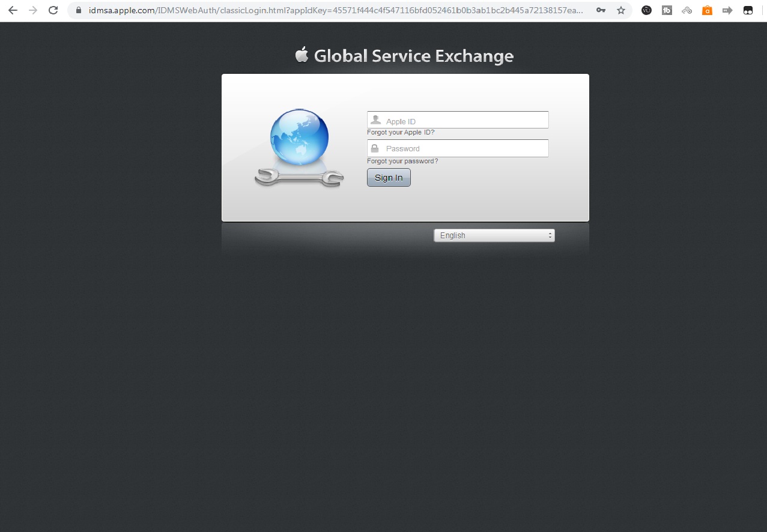Click the password key icon in address bar
Image resolution: width=767 pixels, height=532 pixels.
(x=601, y=10)
